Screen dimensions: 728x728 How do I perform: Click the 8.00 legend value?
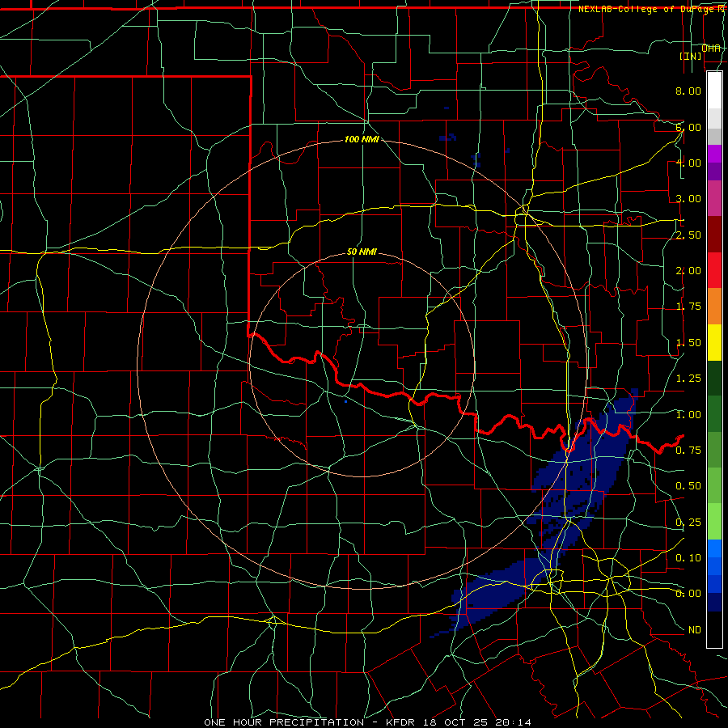coord(688,91)
